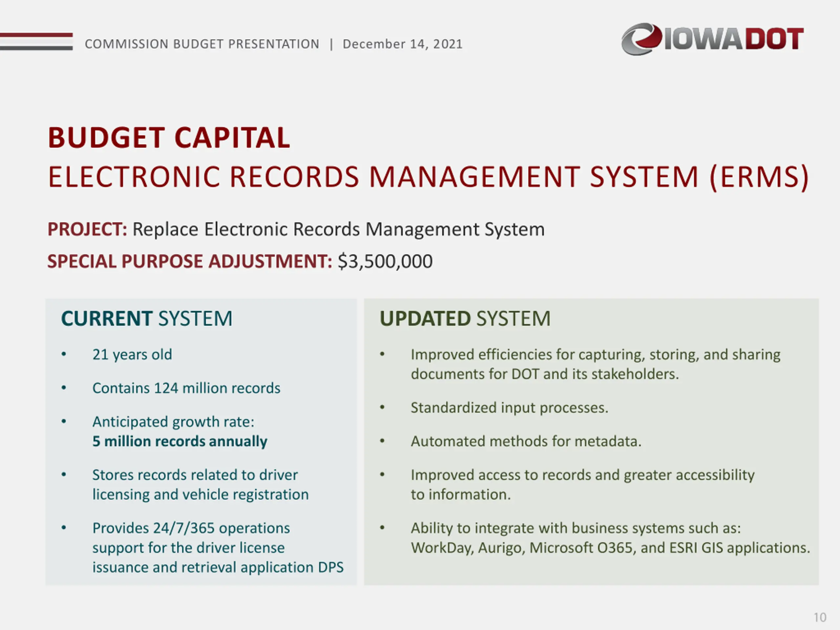Click the '$3,500,000' amount

(x=385, y=262)
